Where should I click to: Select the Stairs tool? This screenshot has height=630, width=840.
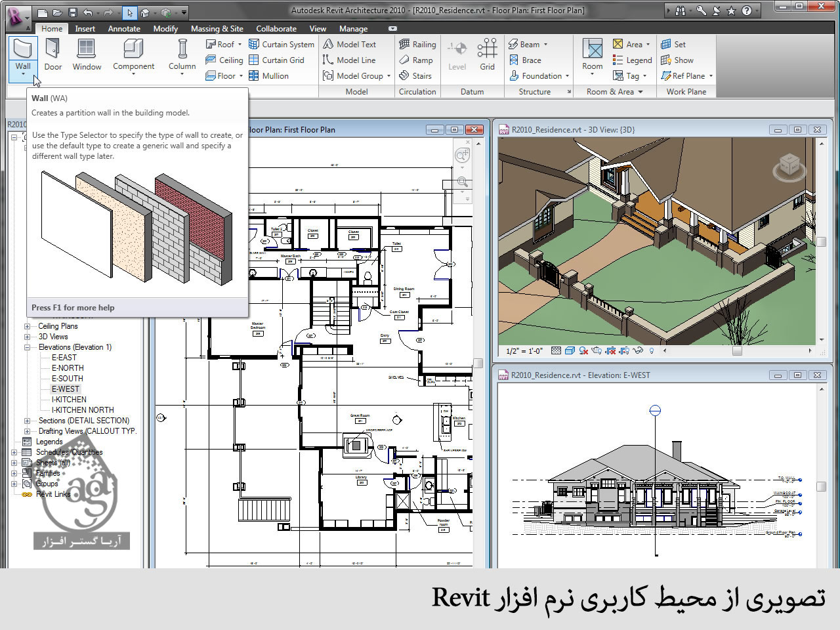415,75
